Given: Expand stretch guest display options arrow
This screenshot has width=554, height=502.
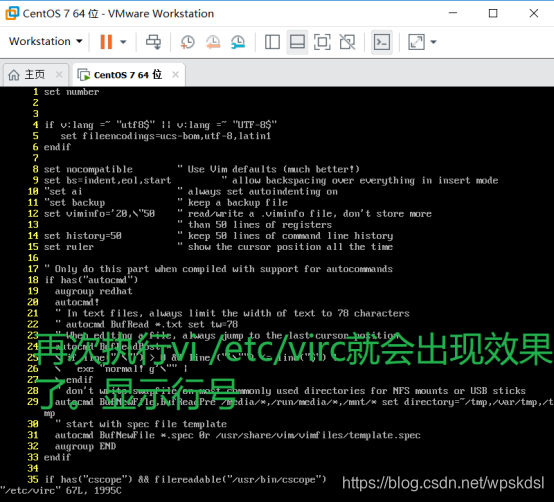Looking at the screenshot, I should 433,42.
